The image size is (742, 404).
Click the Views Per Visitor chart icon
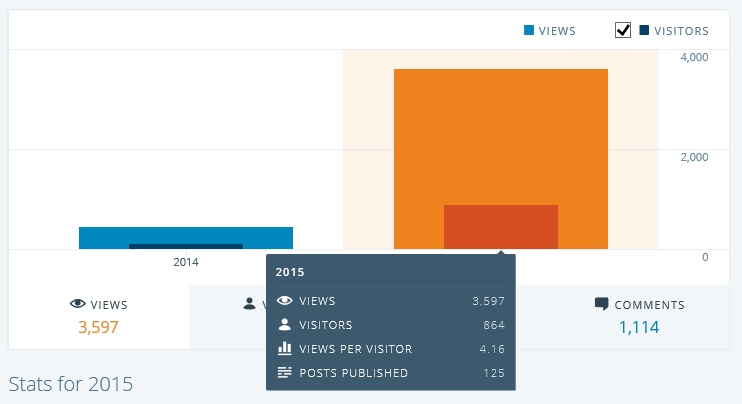[x=284, y=349]
